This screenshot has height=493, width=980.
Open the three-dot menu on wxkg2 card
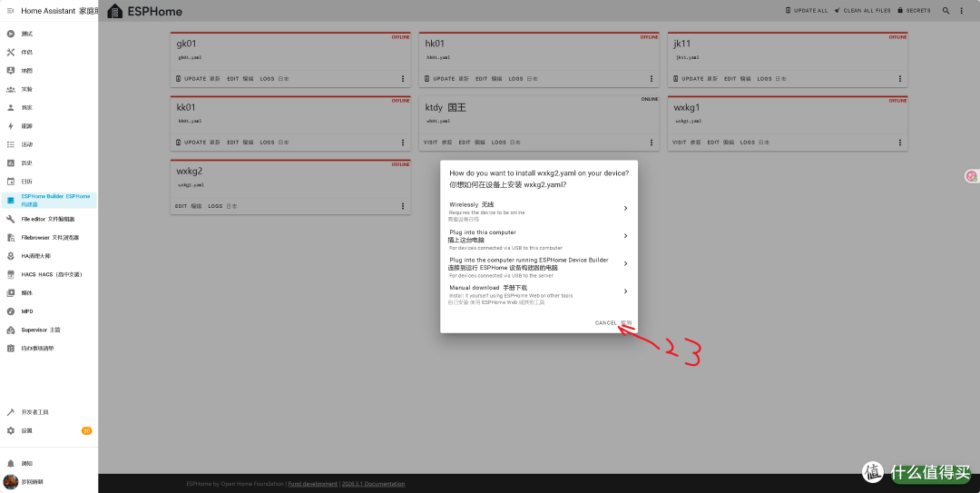[403, 206]
